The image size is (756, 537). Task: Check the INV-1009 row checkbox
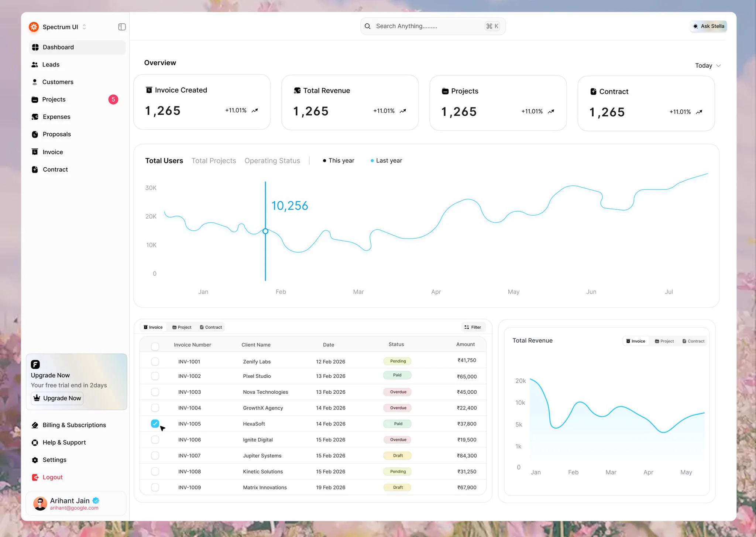coord(155,487)
